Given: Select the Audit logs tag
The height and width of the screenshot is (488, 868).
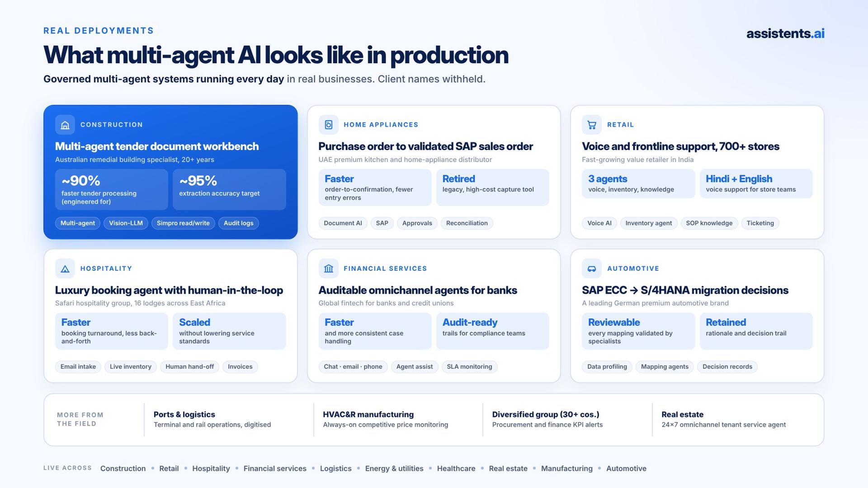Looking at the screenshot, I should click(239, 223).
